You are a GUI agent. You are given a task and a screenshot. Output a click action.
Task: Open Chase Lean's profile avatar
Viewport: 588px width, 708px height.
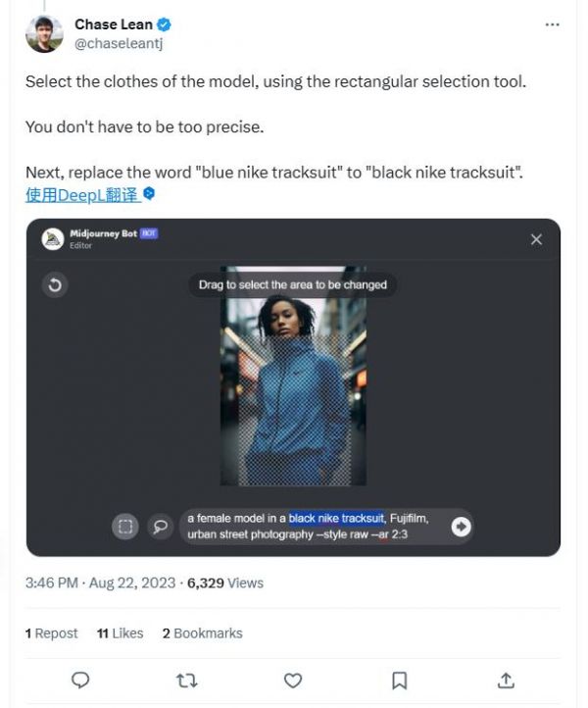[x=44, y=33]
